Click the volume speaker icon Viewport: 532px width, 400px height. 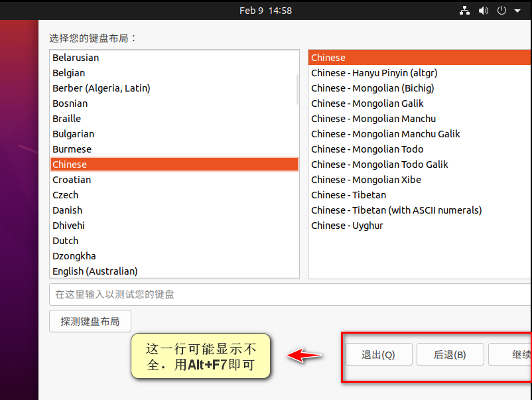(x=483, y=10)
